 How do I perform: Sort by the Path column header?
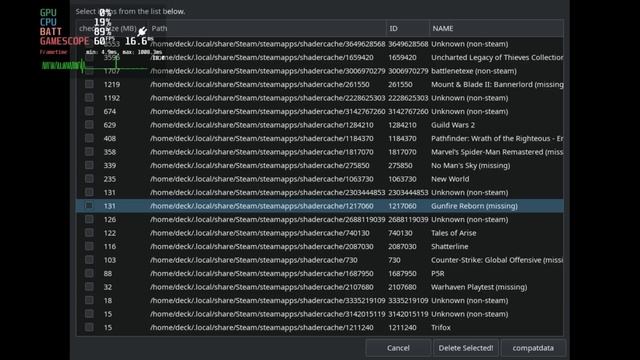pyautogui.click(x=267, y=28)
